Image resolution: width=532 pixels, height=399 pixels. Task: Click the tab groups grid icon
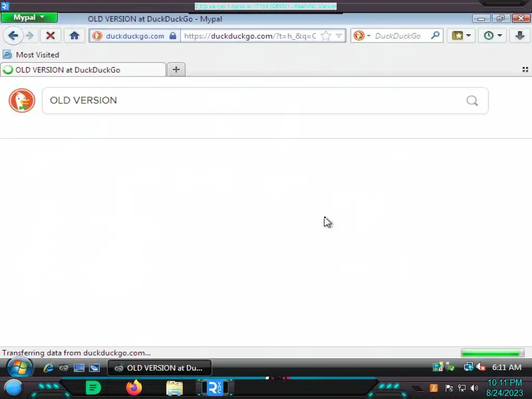tap(525, 70)
